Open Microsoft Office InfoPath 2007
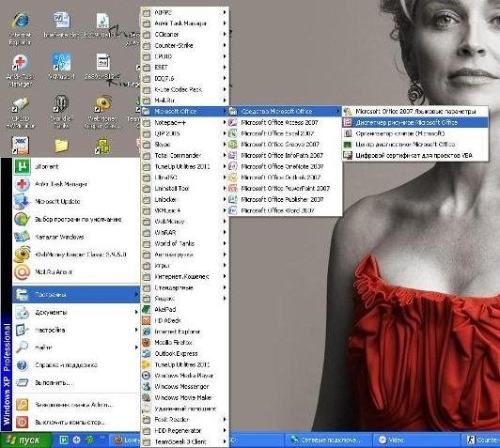This screenshot has width=500, height=448. pyautogui.click(x=285, y=156)
